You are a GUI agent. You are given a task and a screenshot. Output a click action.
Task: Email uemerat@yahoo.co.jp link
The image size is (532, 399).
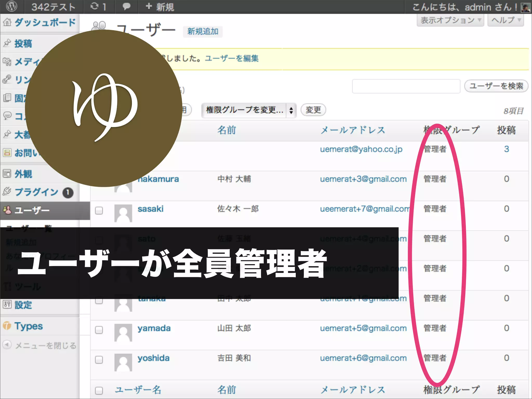[361, 149]
